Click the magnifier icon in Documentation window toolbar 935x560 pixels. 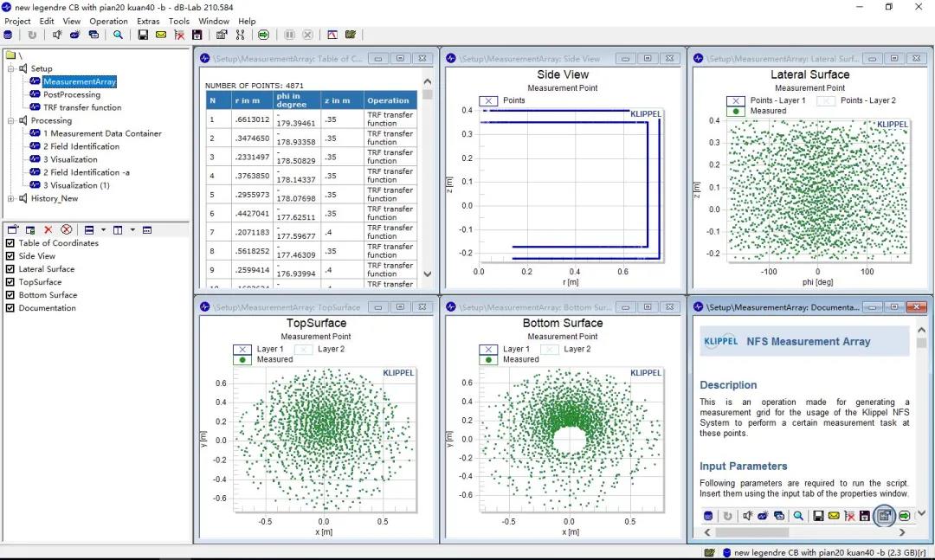pyautogui.click(x=798, y=516)
